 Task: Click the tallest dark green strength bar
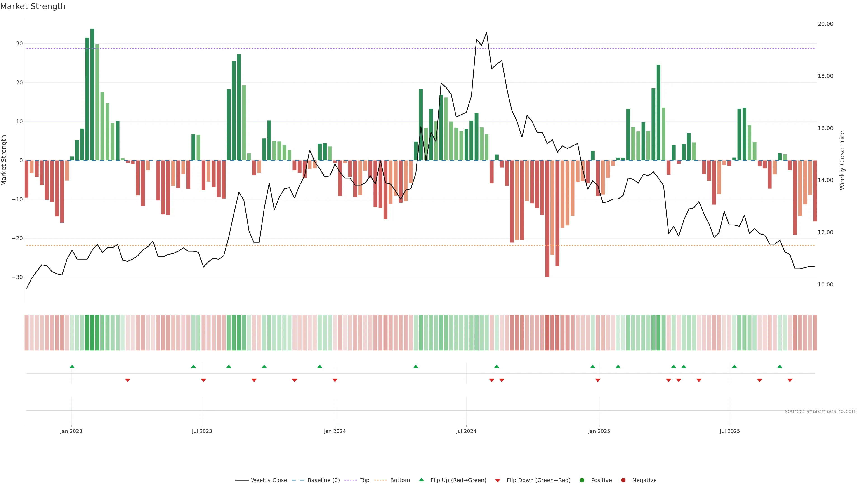click(92, 94)
